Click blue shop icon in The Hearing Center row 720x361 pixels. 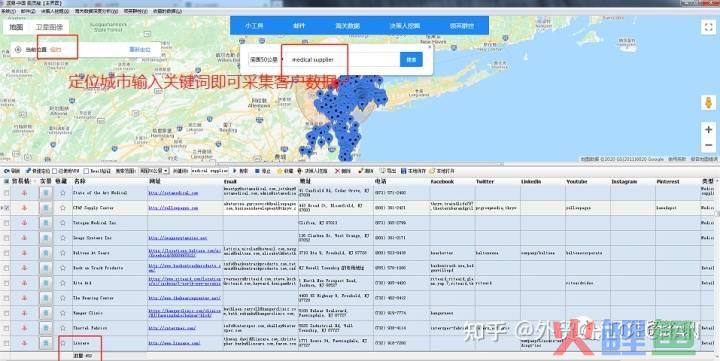(45, 298)
